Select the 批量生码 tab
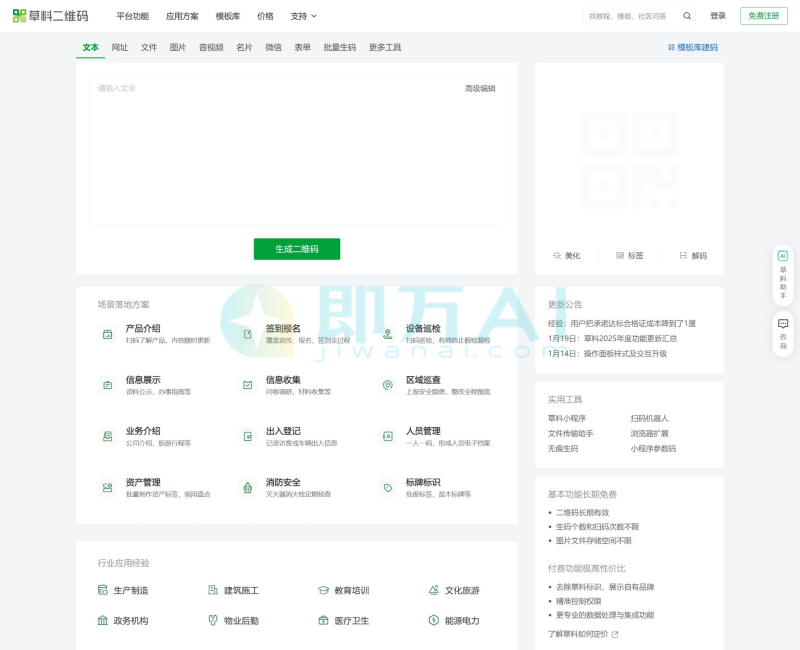The width and height of the screenshot is (800, 650). pos(339,47)
